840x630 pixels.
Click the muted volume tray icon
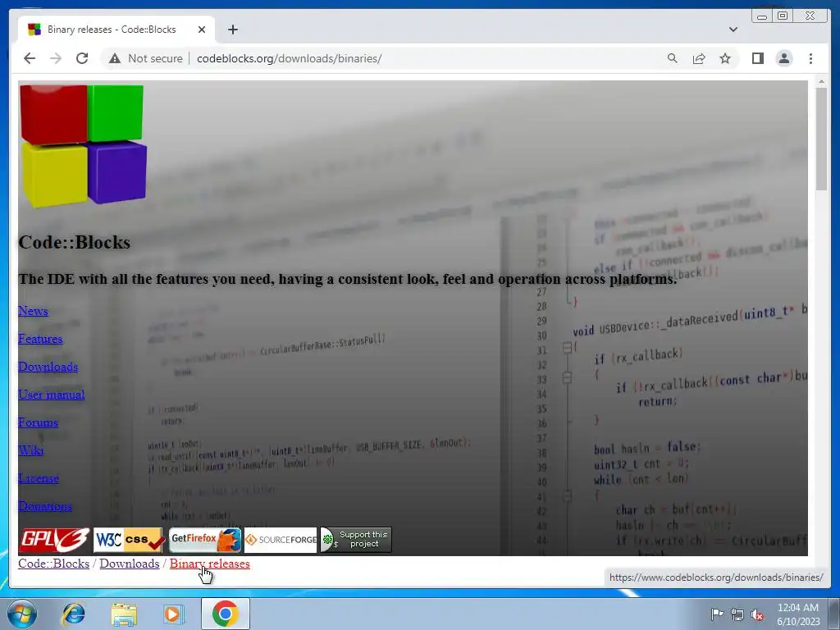pyautogui.click(x=757, y=614)
